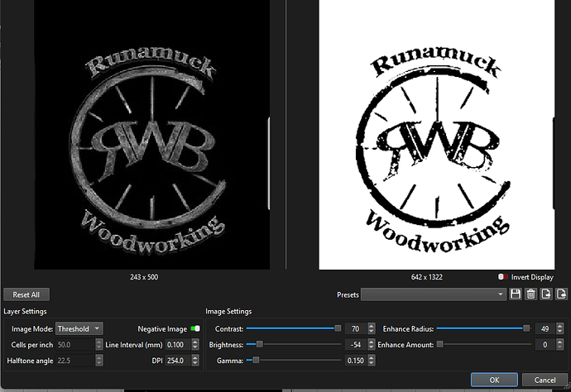The height and width of the screenshot is (392, 571).
Task: Increase the Gamma value with up arrow
Action: point(371,358)
